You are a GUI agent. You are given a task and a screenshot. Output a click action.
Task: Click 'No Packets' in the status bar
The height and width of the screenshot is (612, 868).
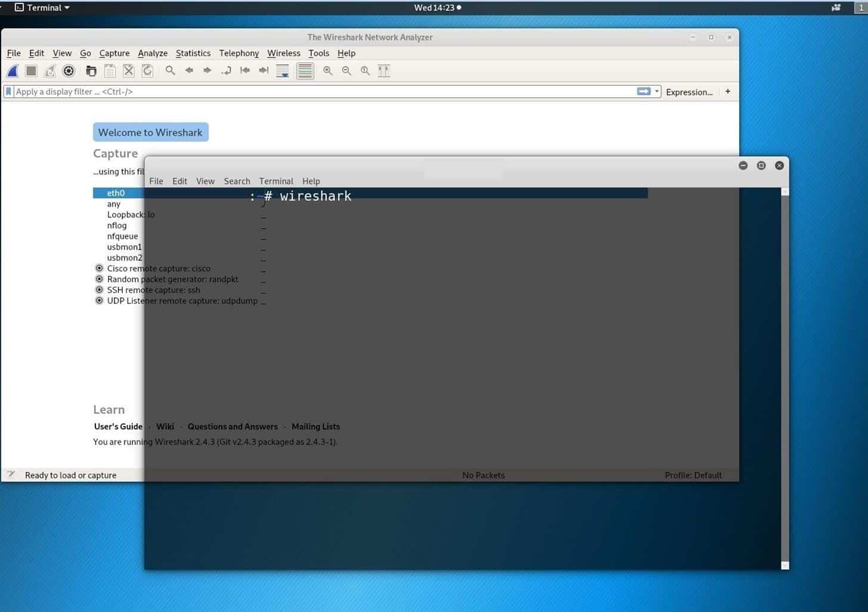coord(483,475)
